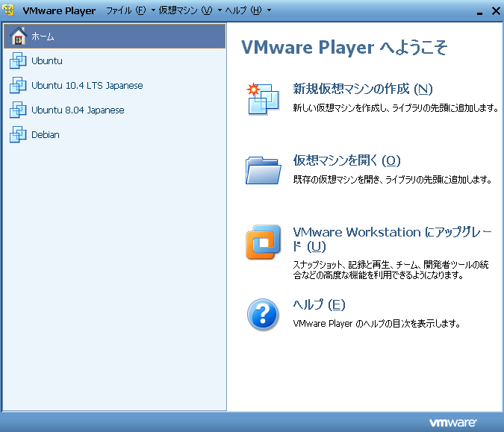The height and width of the screenshot is (432, 504).
Task: Click 仮想マシンを開く (O) link
Action: [346, 160]
